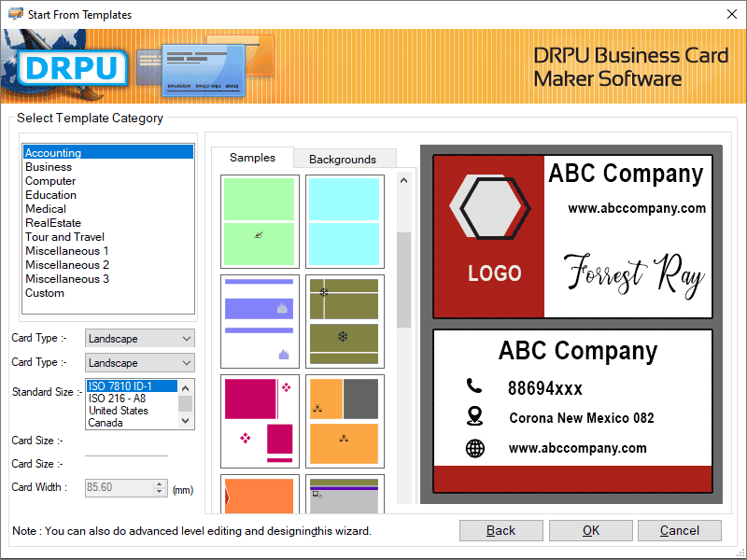Click the Card Width stepper up arrow
The height and width of the screenshot is (560, 747).
pos(158,483)
